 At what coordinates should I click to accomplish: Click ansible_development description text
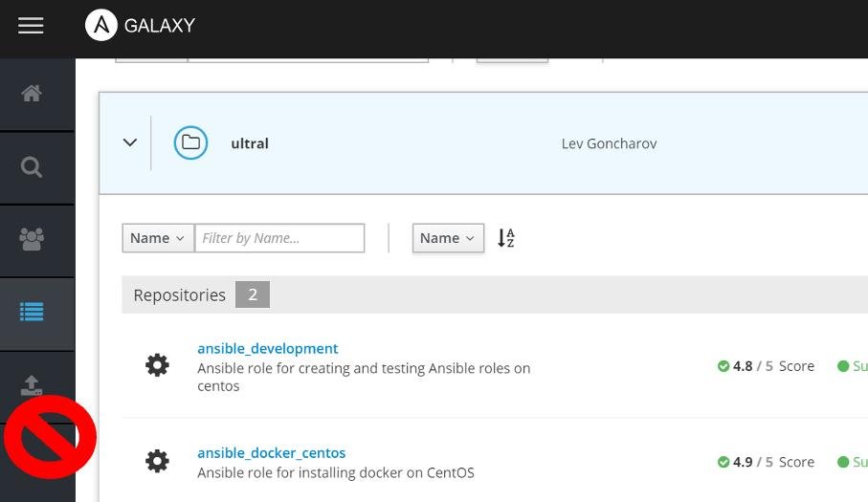point(364,377)
